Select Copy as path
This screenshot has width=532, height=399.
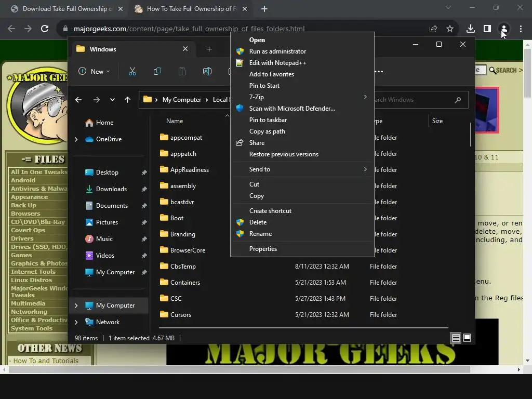[267, 131]
